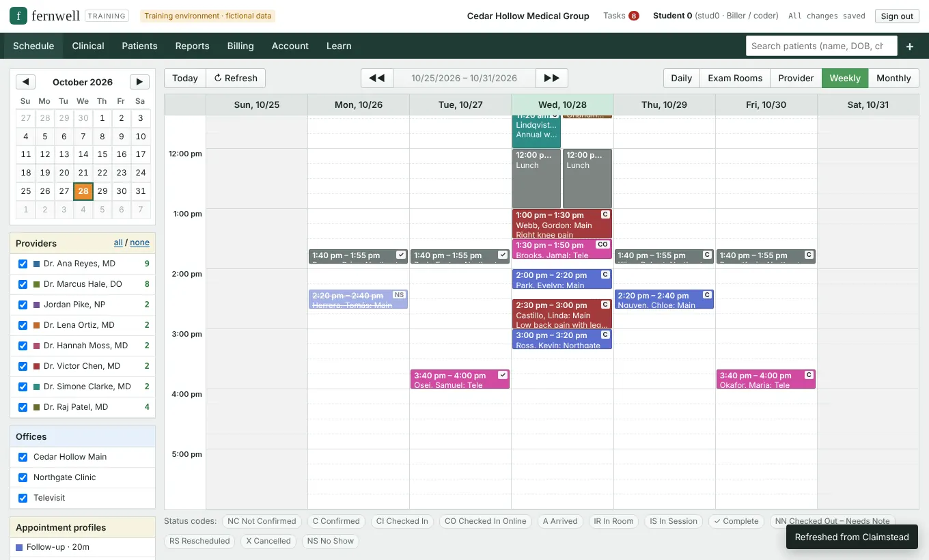Click the none providers link

[x=139, y=242]
